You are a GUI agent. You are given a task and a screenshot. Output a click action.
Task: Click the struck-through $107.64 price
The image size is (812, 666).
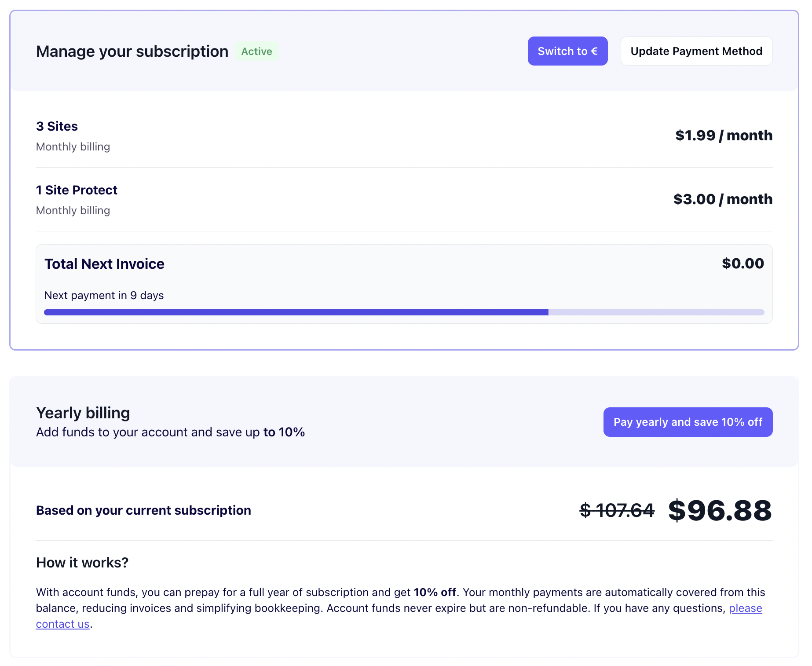pos(617,510)
